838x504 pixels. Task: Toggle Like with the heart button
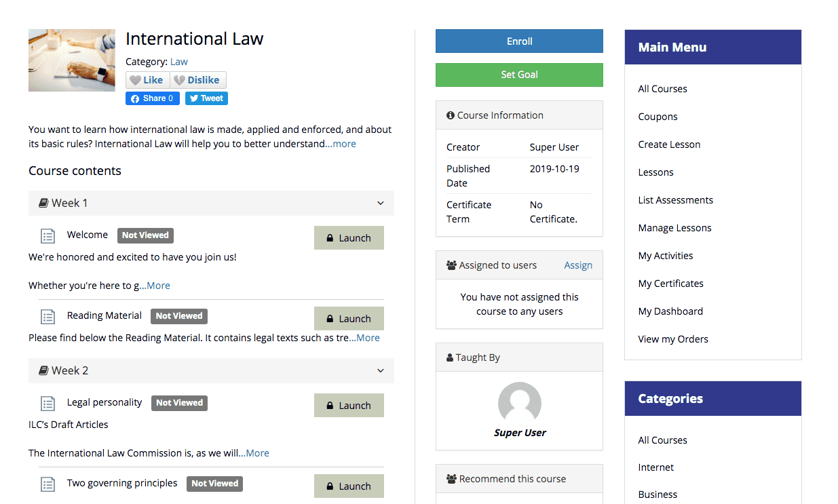pyautogui.click(x=147, y=80)
